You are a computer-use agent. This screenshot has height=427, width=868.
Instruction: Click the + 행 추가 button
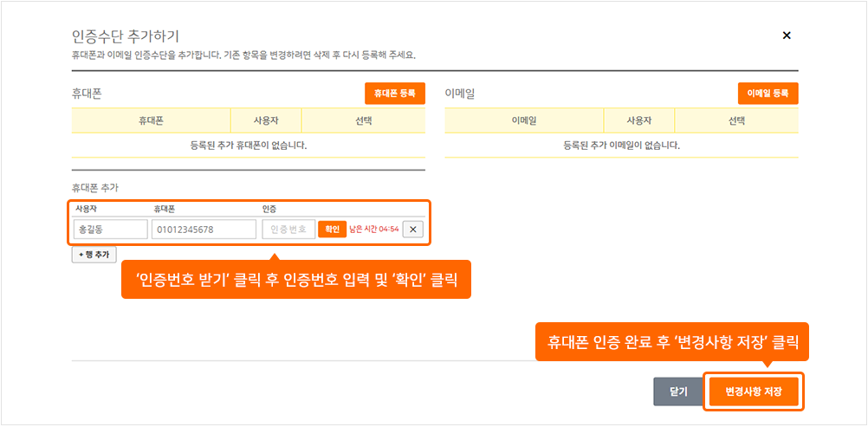pyautogui.click(x=94, y=255)
